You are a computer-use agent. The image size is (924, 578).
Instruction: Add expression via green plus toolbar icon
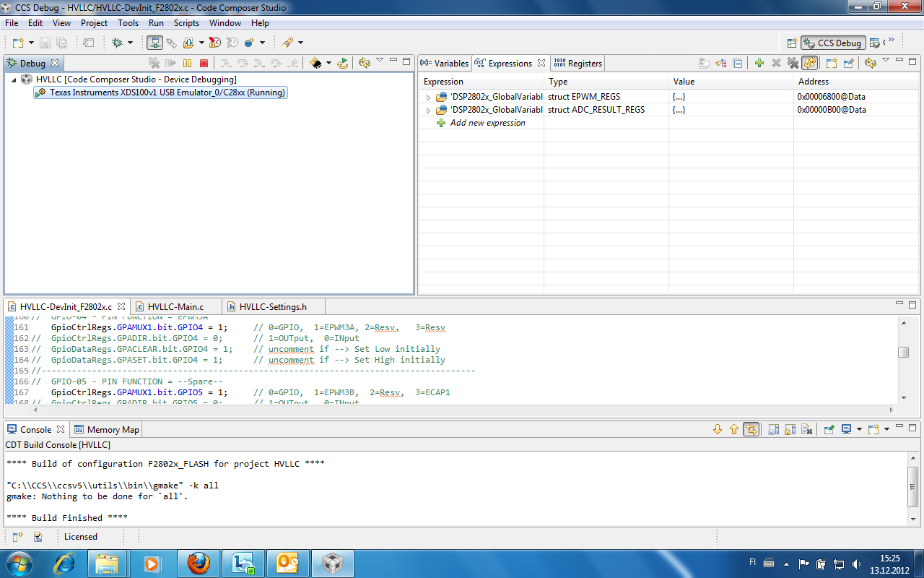[x=759, y=64]
